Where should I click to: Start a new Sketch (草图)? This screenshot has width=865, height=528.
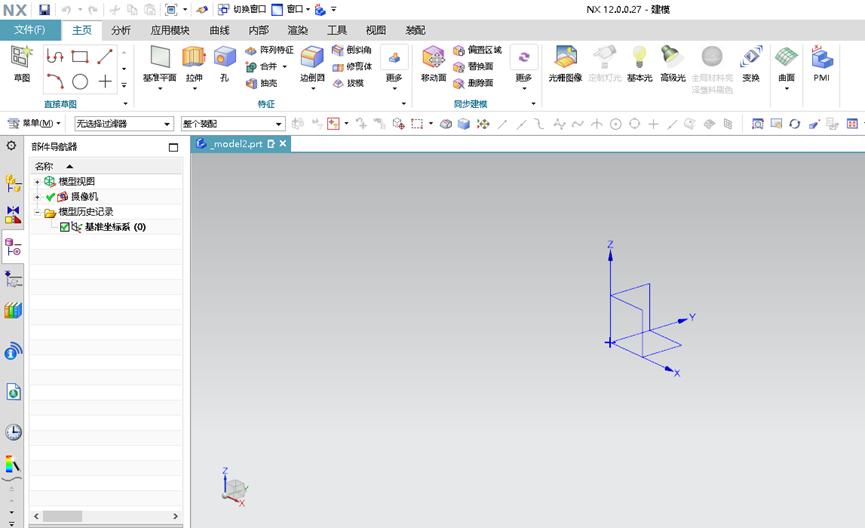(x=22, y=65)
